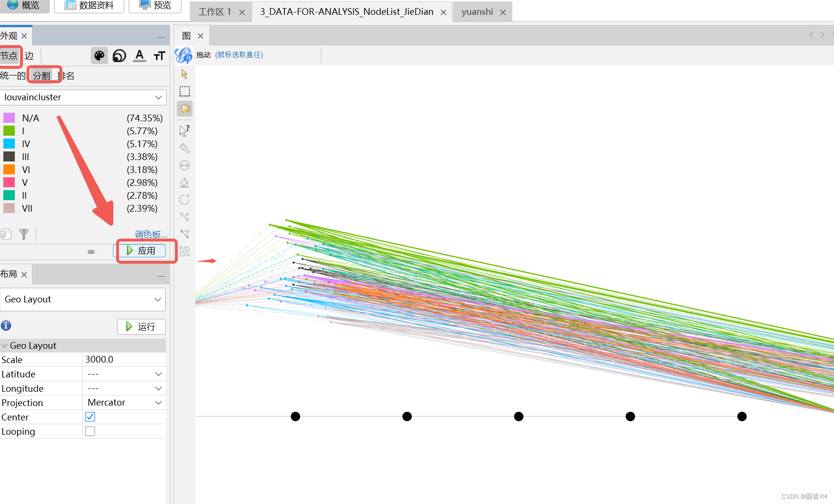The height and width of the screenshot is (504, 834).
Task: Select the heatmap paint bucket tool
Action: 184,182
